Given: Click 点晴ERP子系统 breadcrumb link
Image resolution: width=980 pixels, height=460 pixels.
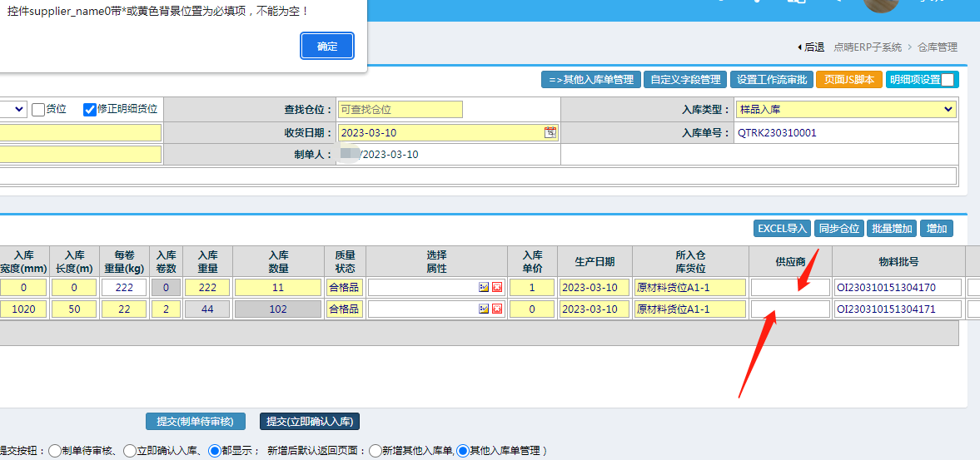Looking at the screenshot, I should tap(868, 47).
